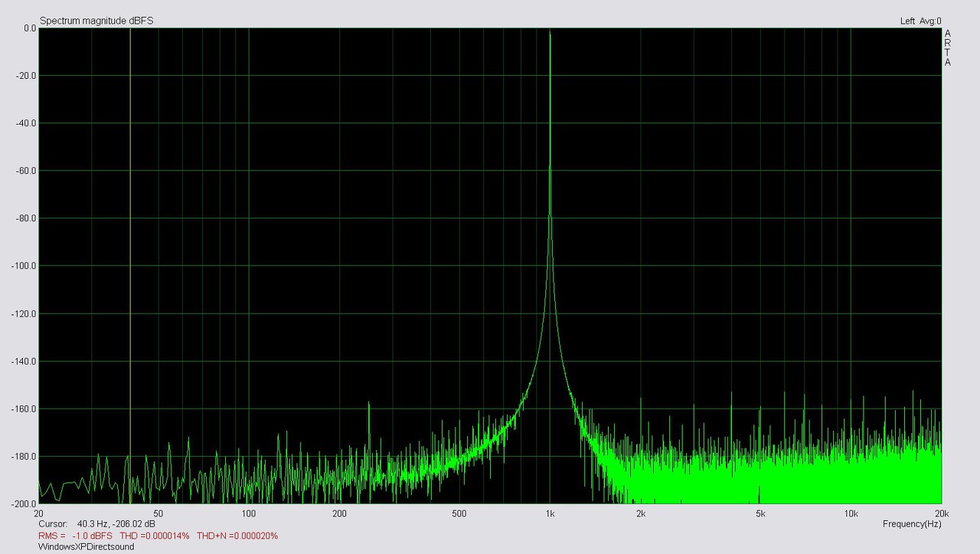Click the "0.0" y-axis label
The width and height of the screenshot is (980, 554).
(x=30, y=28)
